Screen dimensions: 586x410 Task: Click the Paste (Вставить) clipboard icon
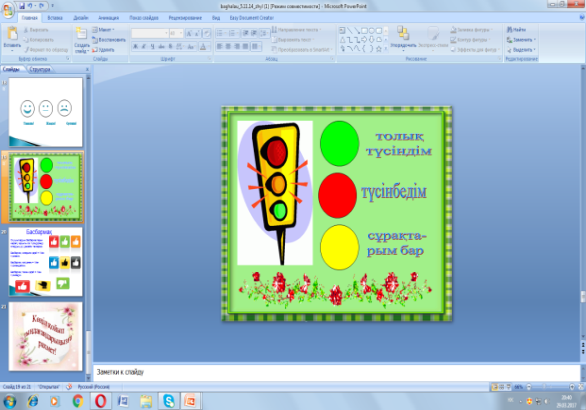(12, 34)
